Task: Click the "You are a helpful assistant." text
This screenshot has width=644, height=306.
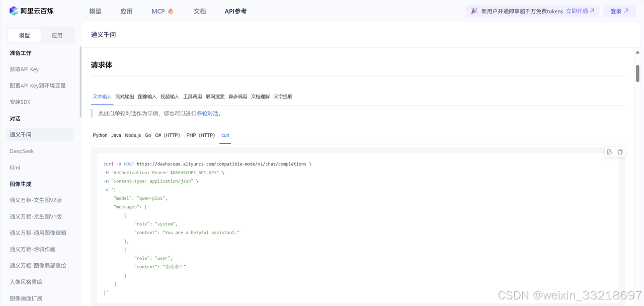Action: 201,233
